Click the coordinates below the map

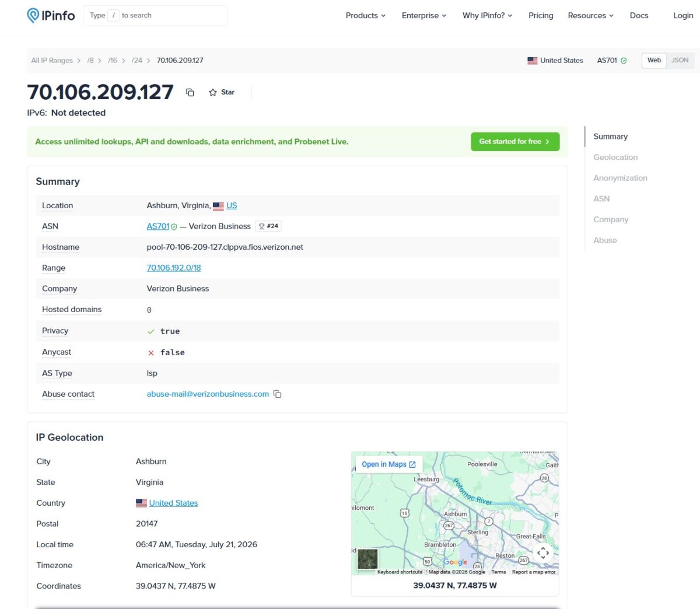pyautogui.click(x=455, y=586)
